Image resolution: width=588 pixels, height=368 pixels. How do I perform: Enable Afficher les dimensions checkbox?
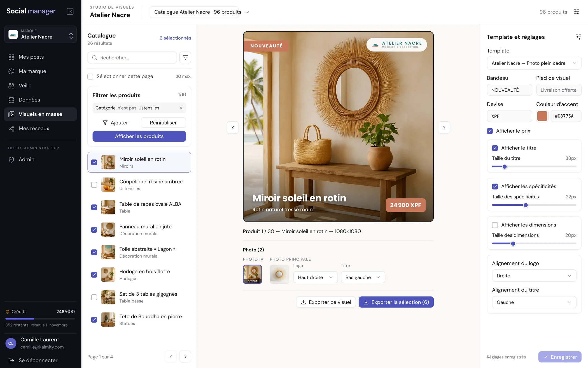coord(495,225)
